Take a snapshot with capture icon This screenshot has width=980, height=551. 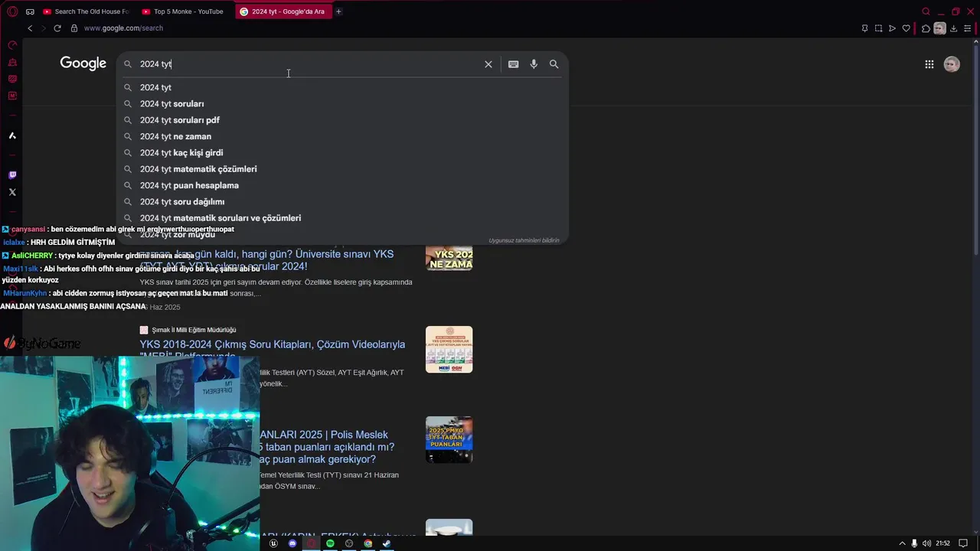[878, 28]
